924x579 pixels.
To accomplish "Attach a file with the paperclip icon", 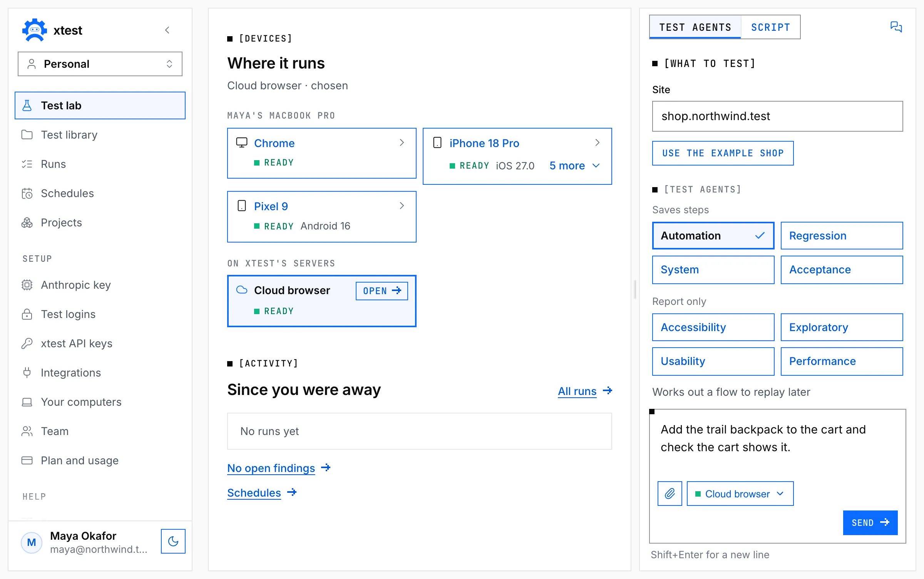I will pos(670,494).
